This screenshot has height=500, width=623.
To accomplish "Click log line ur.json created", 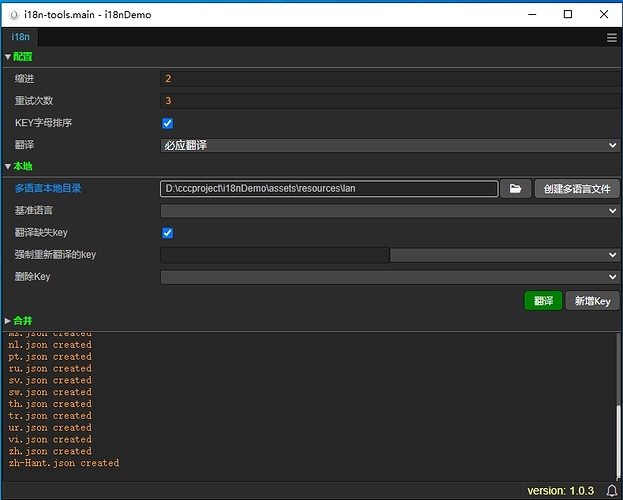I will [50, 428].
